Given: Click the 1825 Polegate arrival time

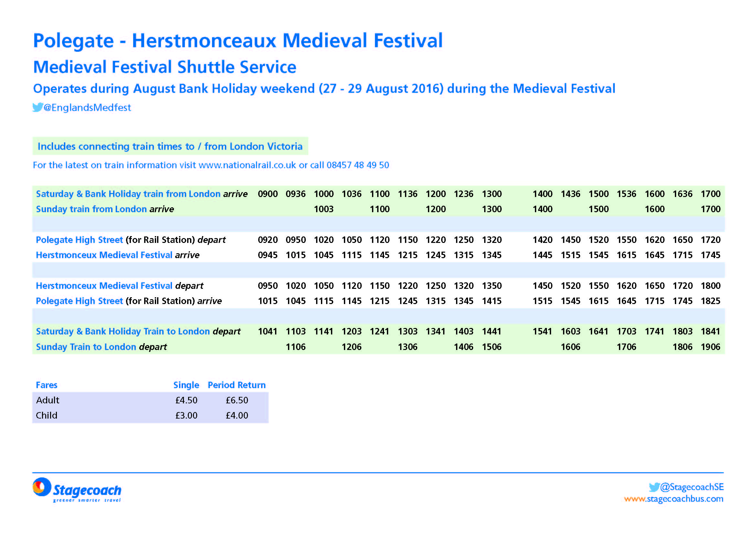Looking at the screenshot, I should (x=710, y=301).
